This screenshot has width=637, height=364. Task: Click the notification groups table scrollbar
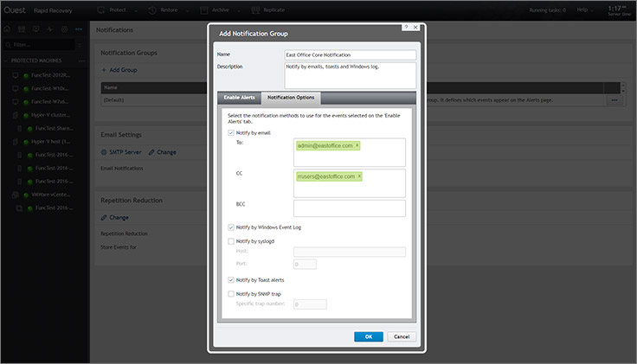click(x=623, y=88)
